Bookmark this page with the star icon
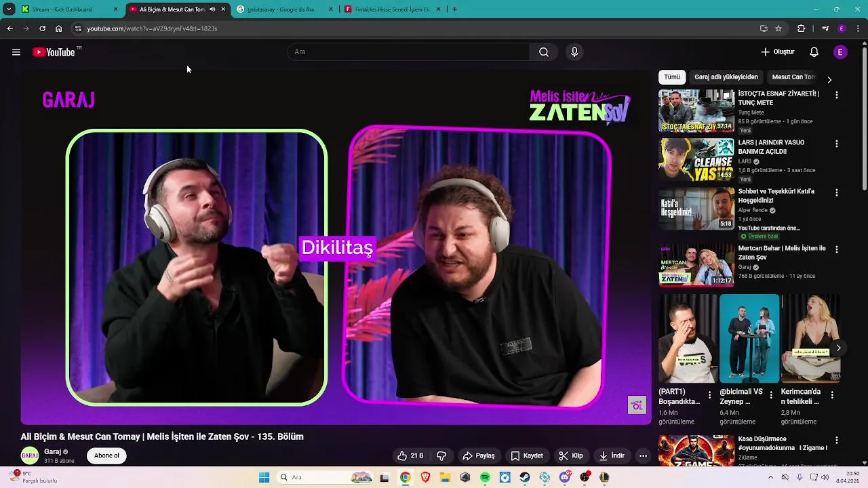The height and width of the screenshot is (488, 868). [x=778, y=28]
